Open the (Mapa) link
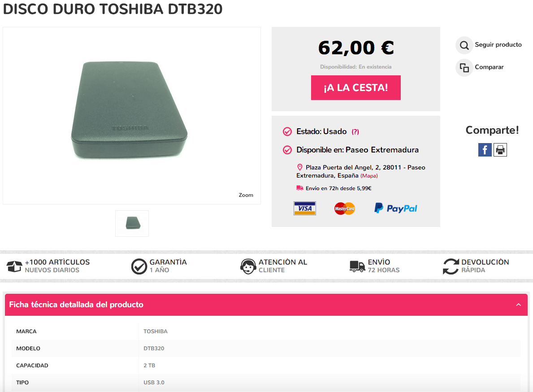Screen dimensions: 533x392 pos(369,176)
